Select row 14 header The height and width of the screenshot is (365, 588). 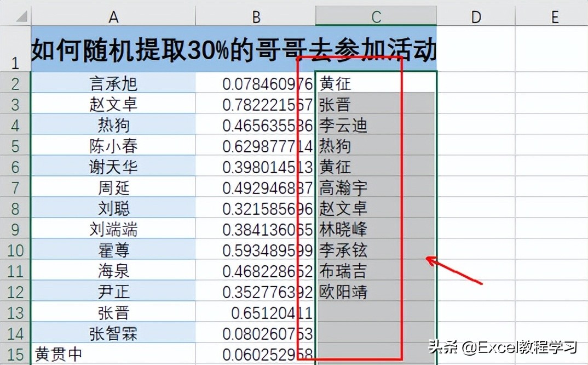point(15,333)
